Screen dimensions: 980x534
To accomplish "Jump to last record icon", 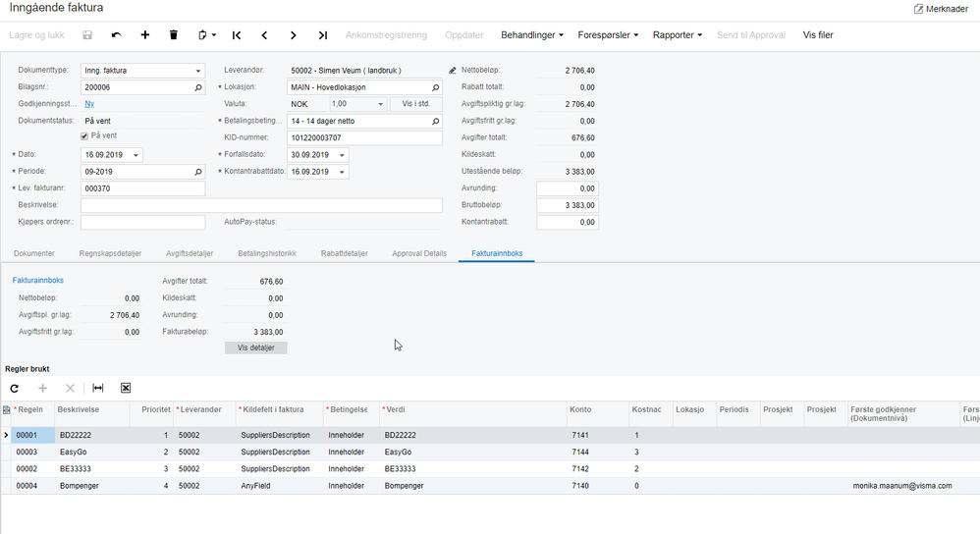I will click(322, 35).
